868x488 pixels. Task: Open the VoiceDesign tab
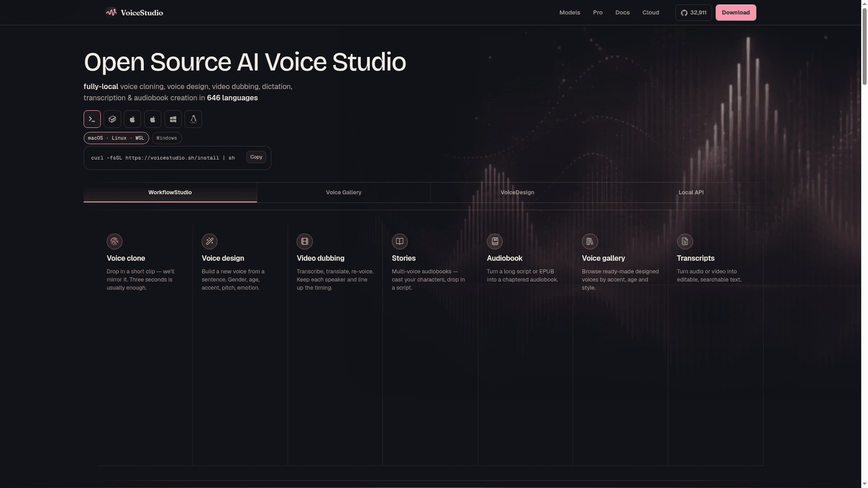(x=517, y=192)
